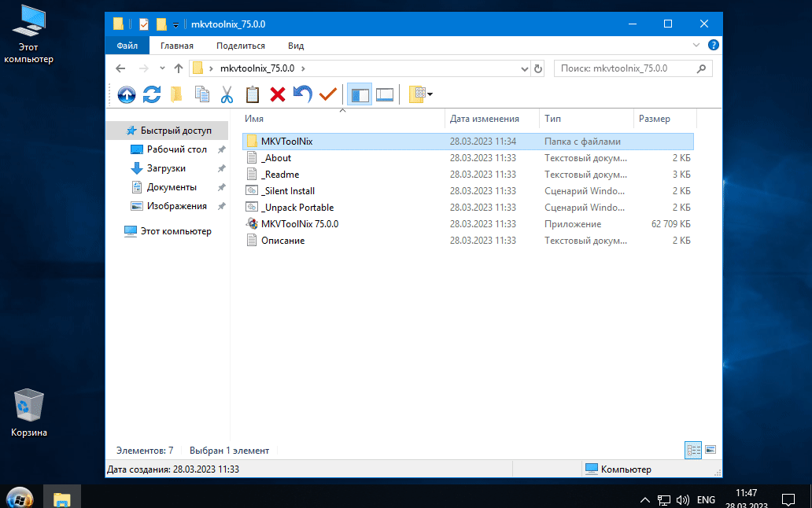
Task: Select Этот компьютер in navigation pane
Action: pyautogui.click(x=168, y=231)
